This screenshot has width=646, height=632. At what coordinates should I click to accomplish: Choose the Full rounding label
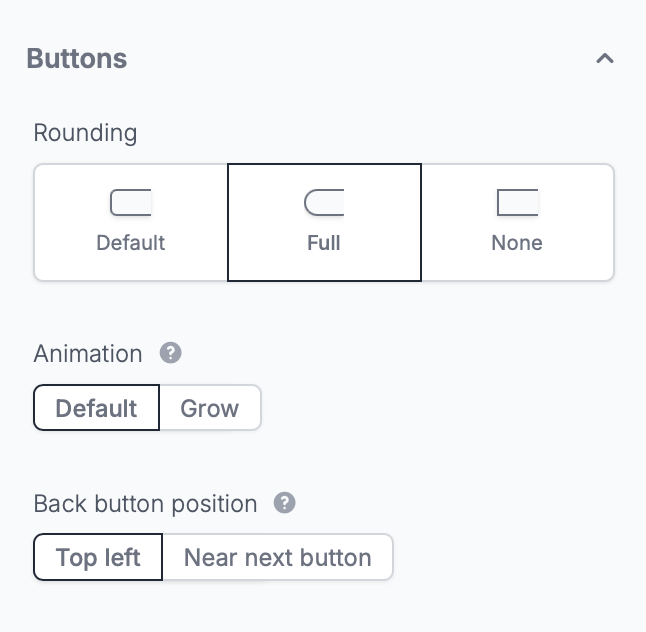[324, 243]
